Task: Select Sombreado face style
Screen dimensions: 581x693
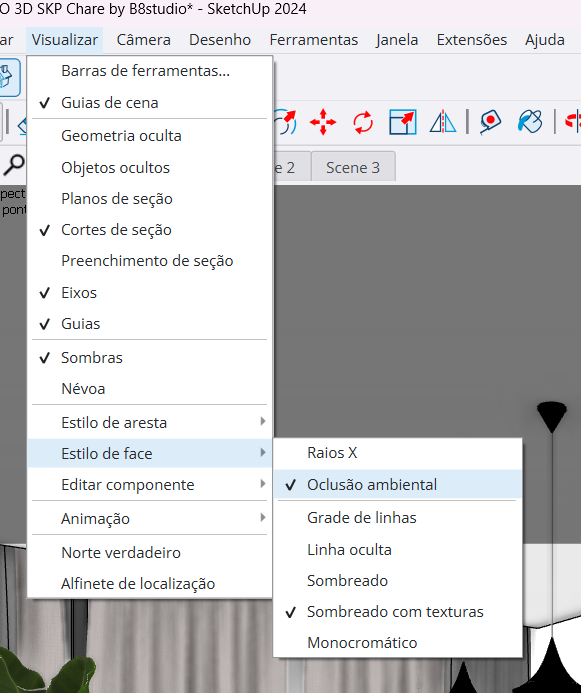Action: [398, 581]
